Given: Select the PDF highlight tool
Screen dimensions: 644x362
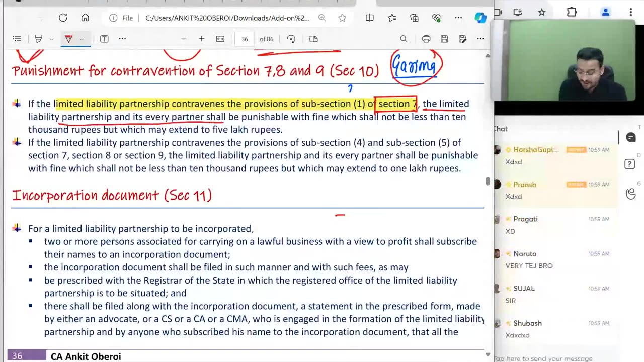Looking at the screenshot, I should (x=38, y=39).
